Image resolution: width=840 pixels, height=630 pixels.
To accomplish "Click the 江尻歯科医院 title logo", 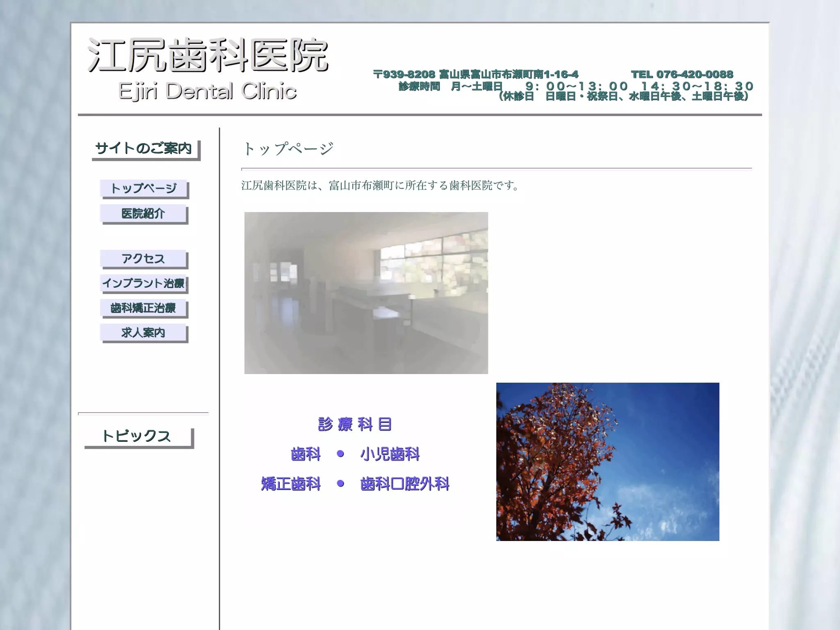I will [208, 55].
